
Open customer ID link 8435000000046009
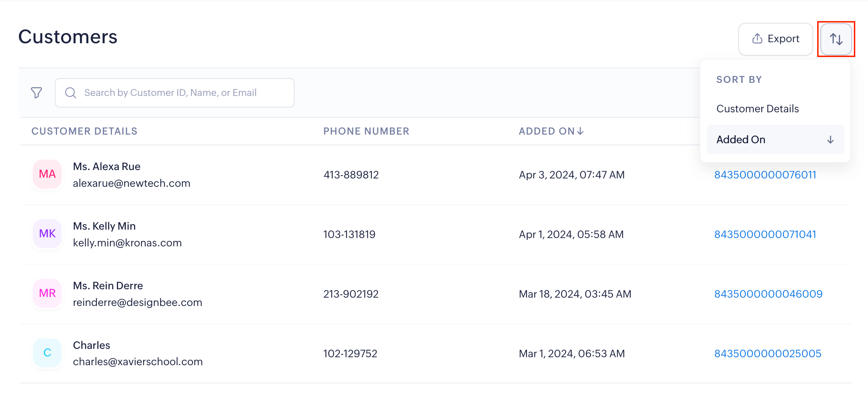(768, 294)
